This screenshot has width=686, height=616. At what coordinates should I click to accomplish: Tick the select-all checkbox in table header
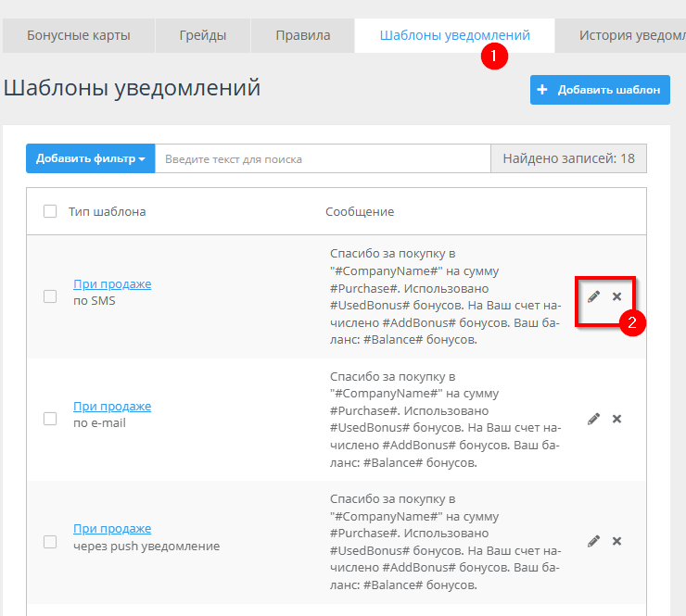pyautogui.click(x=50, y=211)
